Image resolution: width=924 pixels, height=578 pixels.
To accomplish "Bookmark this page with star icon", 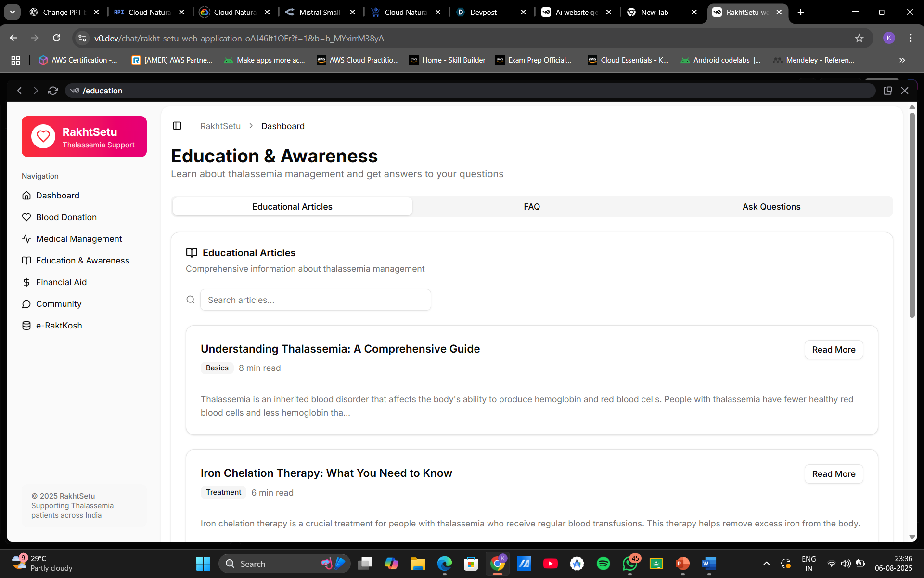I will 859,38.
